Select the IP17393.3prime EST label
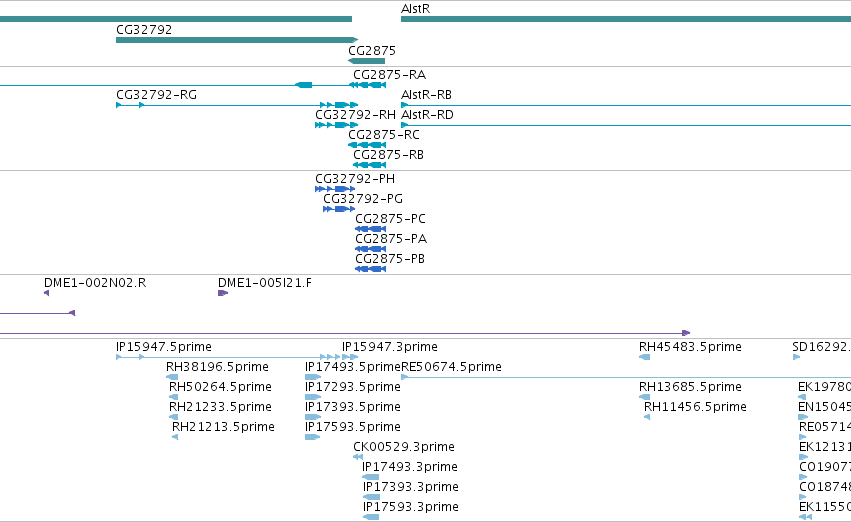Image resolution: width=851 pixels, height=522 pixels. click(x=411, y=488)
